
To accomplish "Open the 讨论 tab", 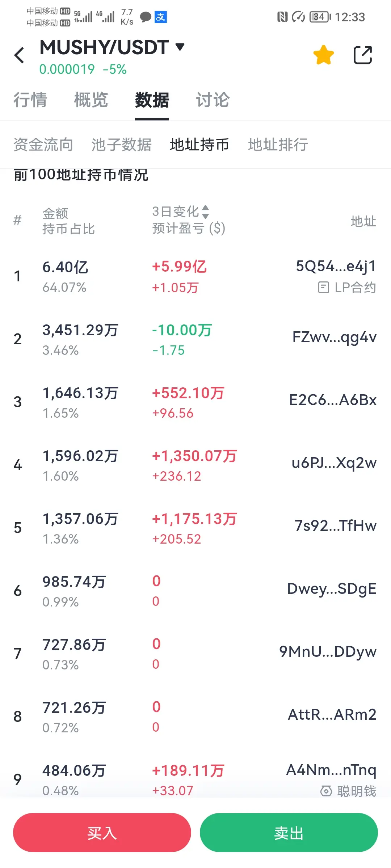I will (213, 100).
